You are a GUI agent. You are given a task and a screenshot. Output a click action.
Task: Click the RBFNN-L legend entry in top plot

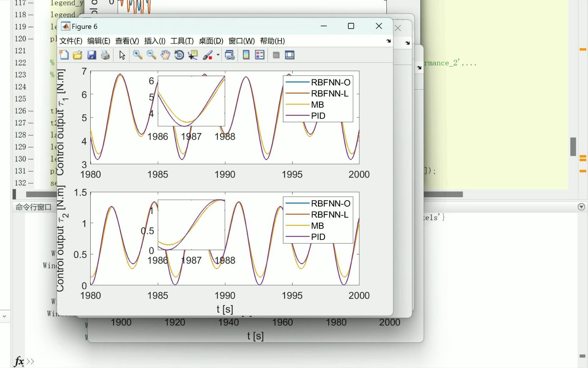pyautogui.click(x=317, y=94)
